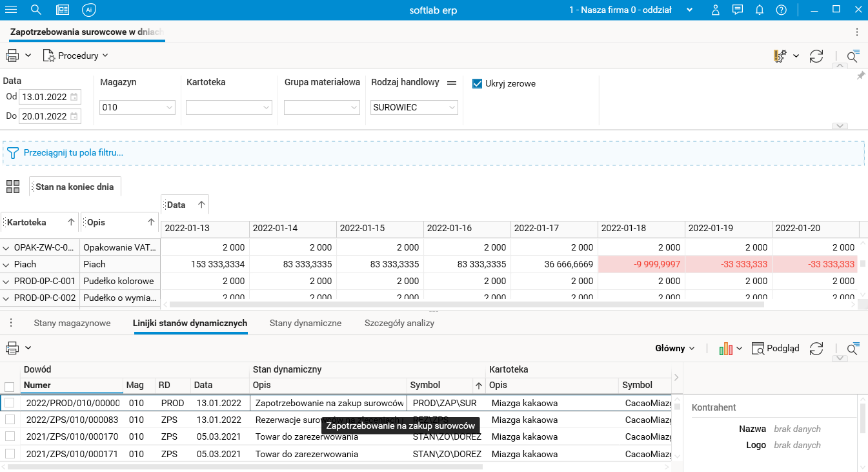
Task: Open the search filter in upper toolbar
Action: coord(853,56)
